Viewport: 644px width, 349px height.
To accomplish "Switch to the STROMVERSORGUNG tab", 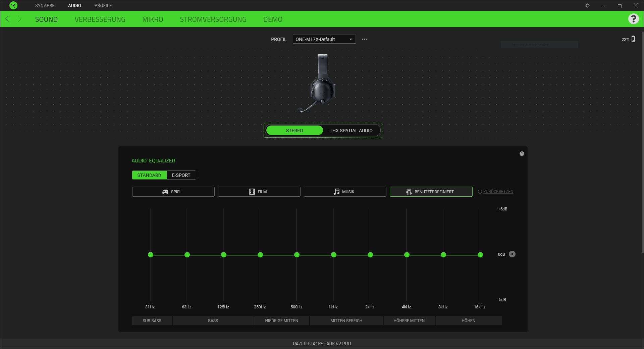I will coord(213,19).
